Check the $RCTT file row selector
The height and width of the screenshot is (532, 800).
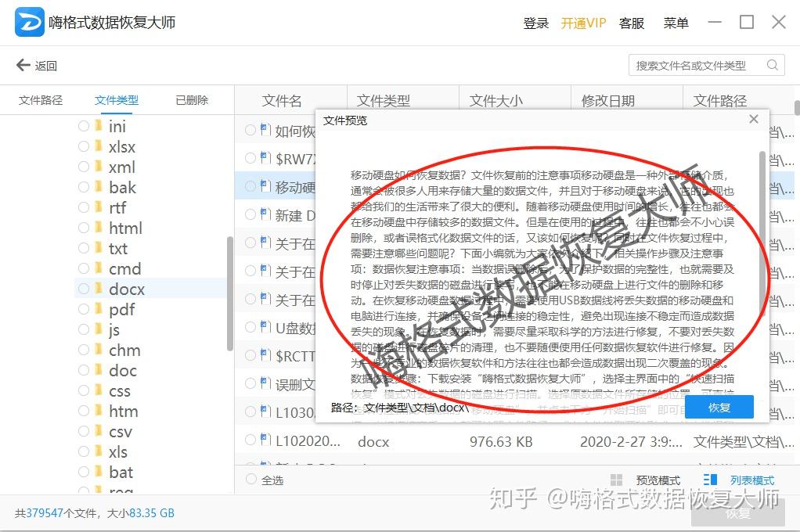coord(250,355)
